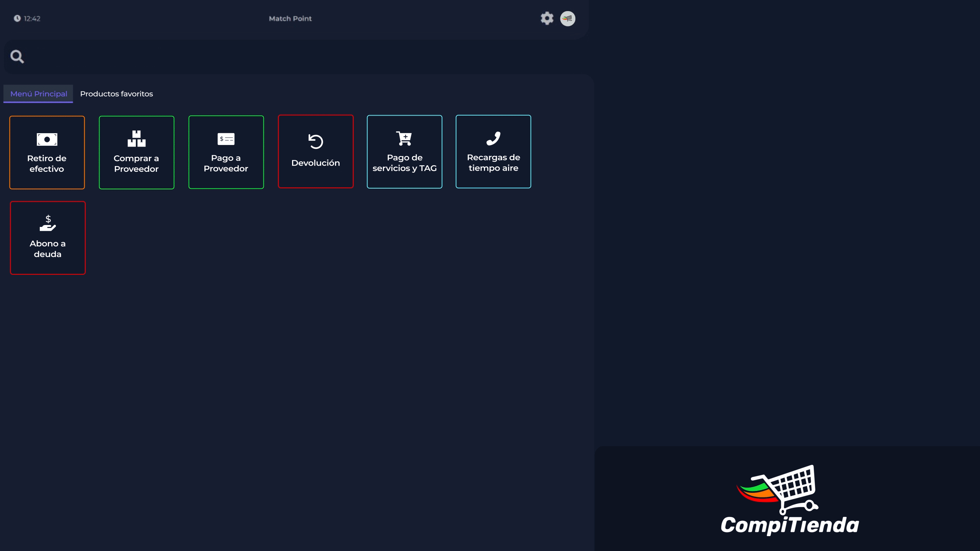Focus the product search input field
Viewport: 980px width, 551px height.
[299, 57]
